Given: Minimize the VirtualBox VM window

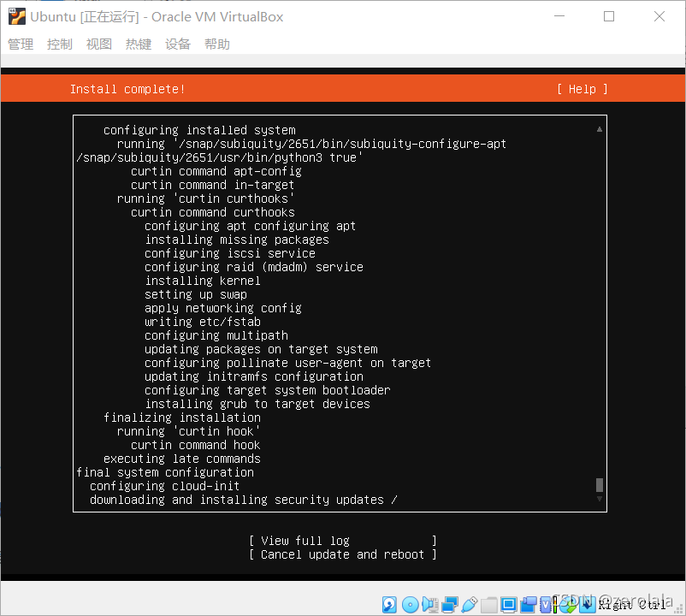Looking at the screenshot, I should (x=559, y=16).
